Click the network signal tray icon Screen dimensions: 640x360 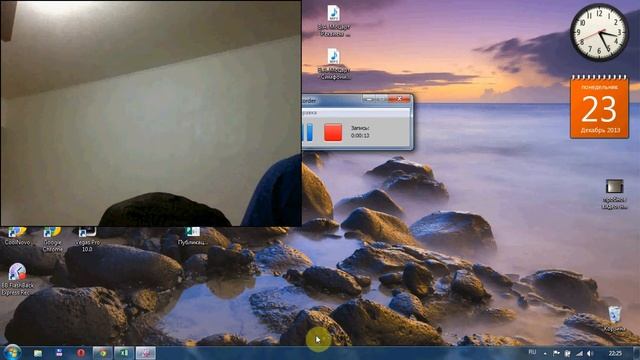pyautogui.click(x=579, y=353)
